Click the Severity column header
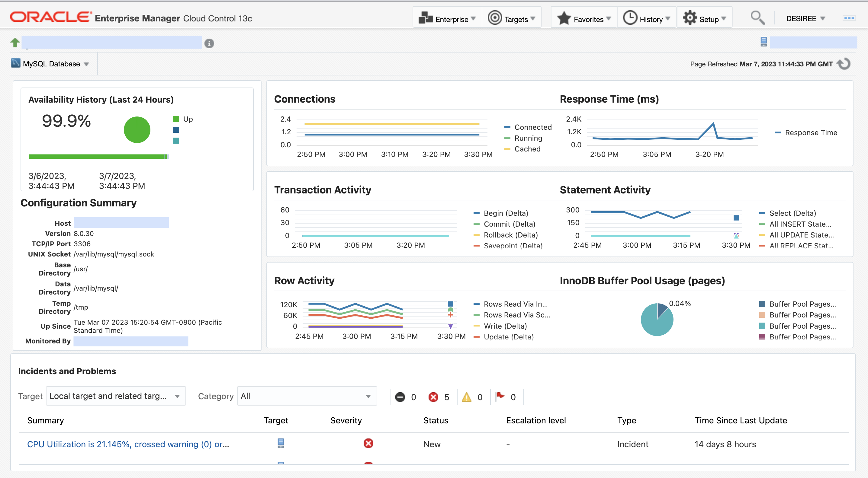The height and width of the screenshot is (478, 868). point(346,420)
